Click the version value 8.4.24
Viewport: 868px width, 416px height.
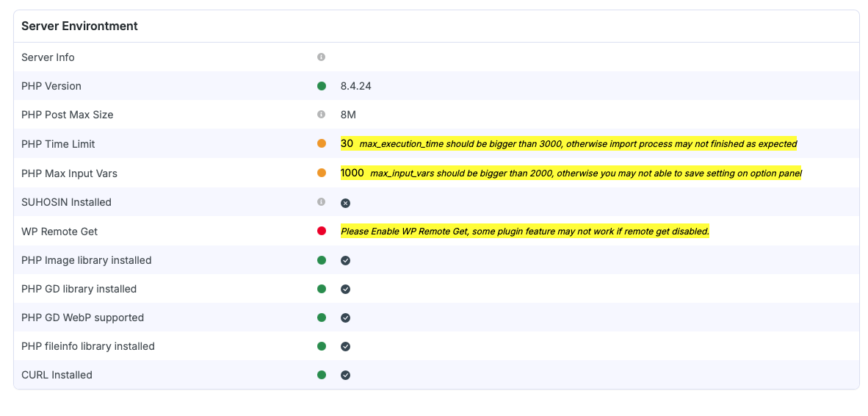click(356, 86)
